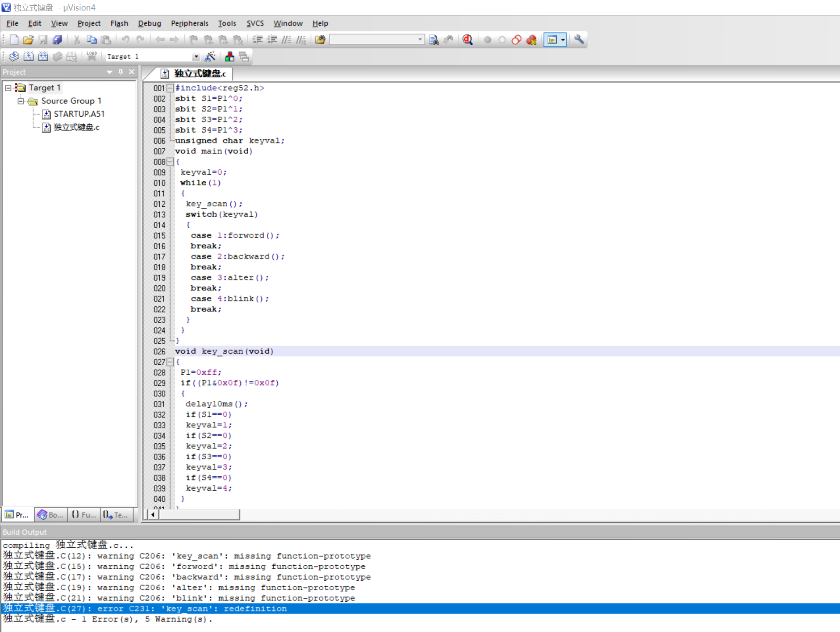Start the debug session
The width and height of the screenshot is (840, 632).
pyautogui.click(x=468, y=40)
